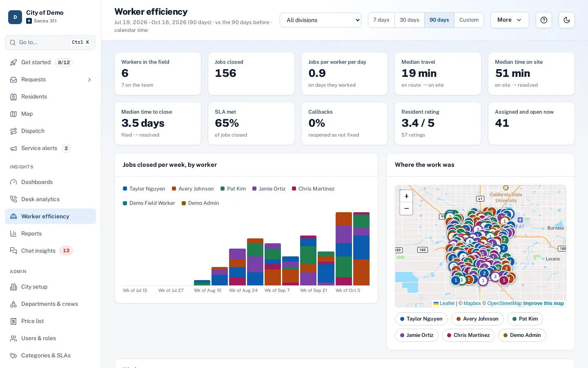The height and width of the screenshot is (368, 588).
Task: Select the 7 days range tab
Action: [381, 20]
